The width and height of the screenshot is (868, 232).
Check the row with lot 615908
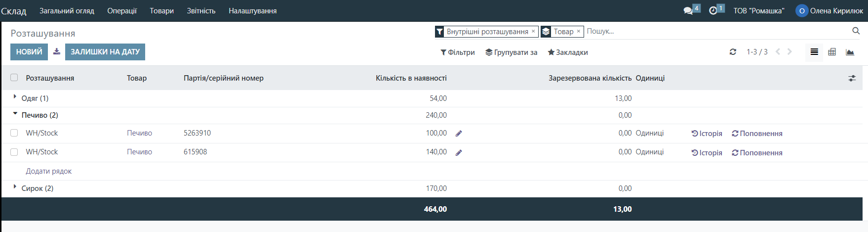[14, 152]
